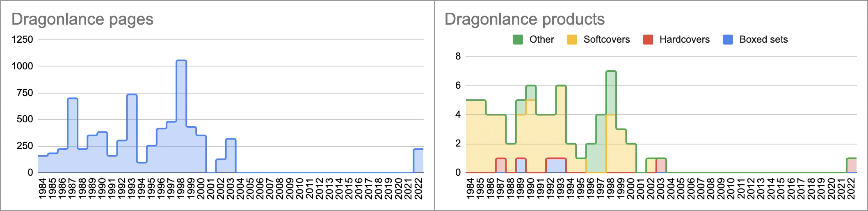
Task: Click the 2022 bar in pages chart
Action: (418, 161)
